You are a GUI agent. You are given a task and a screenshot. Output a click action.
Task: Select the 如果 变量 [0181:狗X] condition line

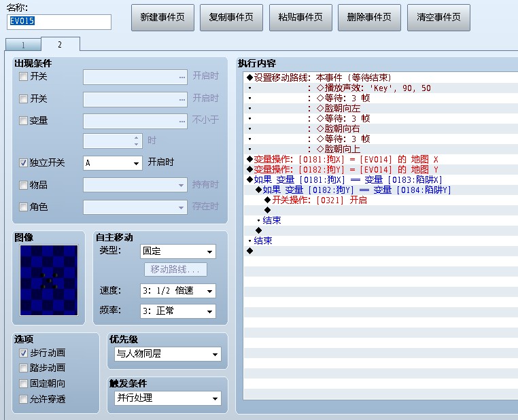(x=381, y=179)
